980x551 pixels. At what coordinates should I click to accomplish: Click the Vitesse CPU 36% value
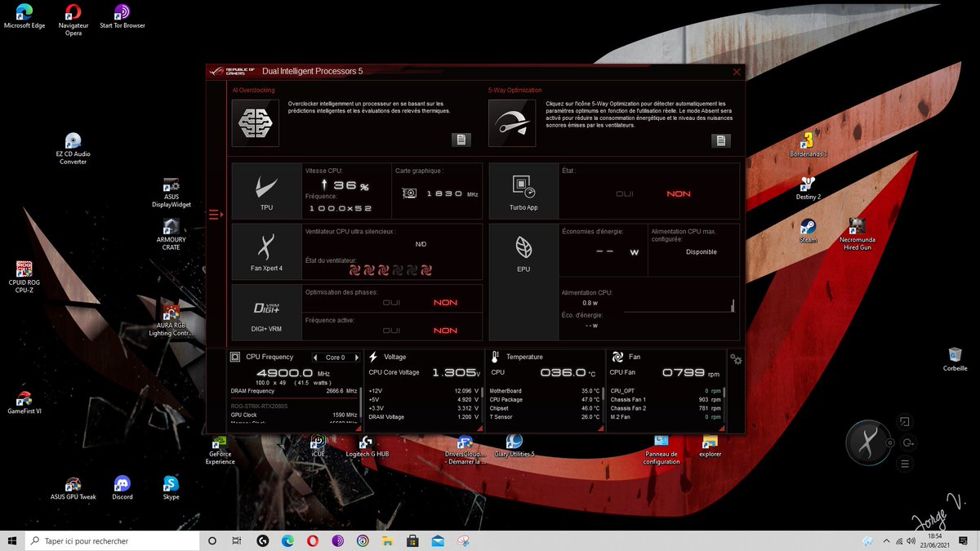(x=345, y=185)
